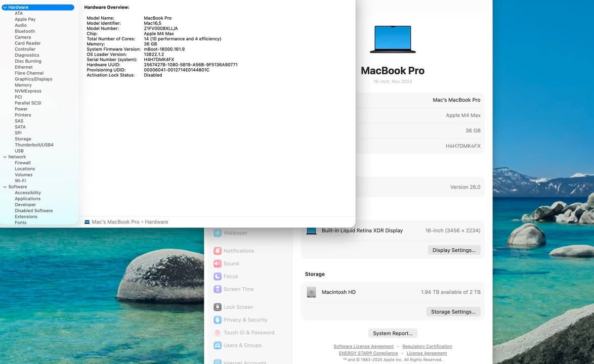Select Apple Pay in the sidebar

(x=25, y=19)
